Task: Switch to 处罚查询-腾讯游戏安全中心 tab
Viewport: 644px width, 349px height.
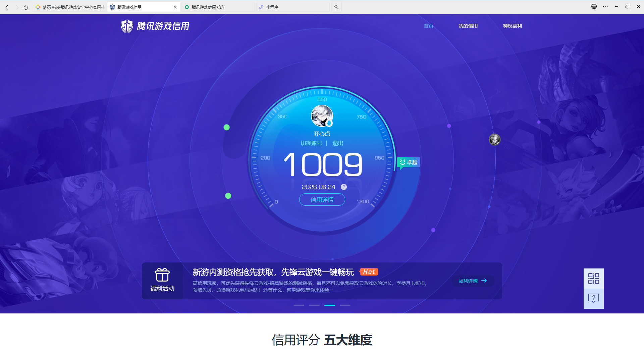Action: 70,7
